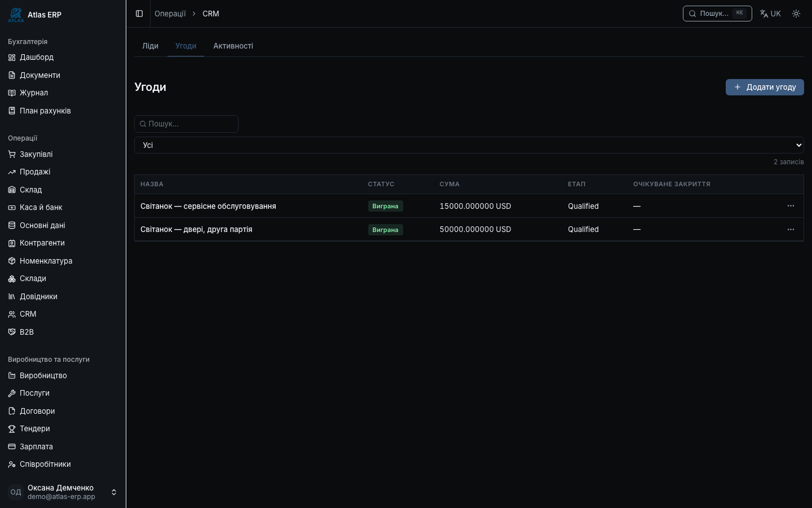812x508 pixels.
Task: Open Тендери section
Action: [x=63, y=428]
